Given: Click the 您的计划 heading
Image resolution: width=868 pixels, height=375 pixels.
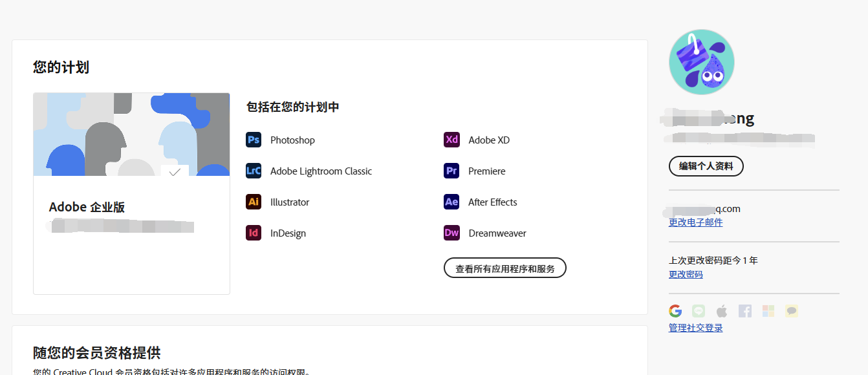Looking at the screenshot, I should click(61, 67).
